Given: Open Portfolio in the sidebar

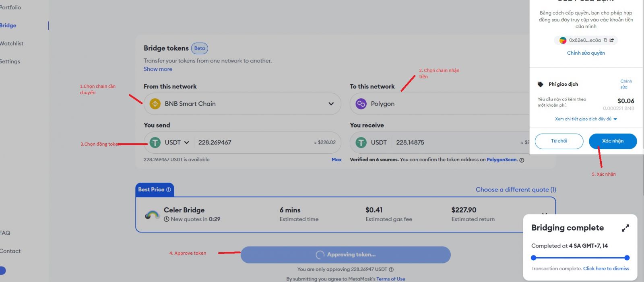Looking at the screenshot, I should pos(10,7).
